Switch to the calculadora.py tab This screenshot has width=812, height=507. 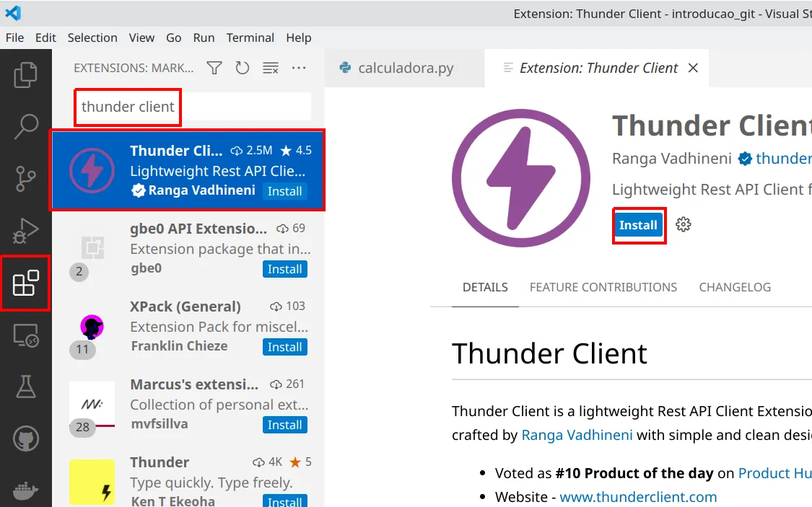pyautogui.click(x=404, y=68)
